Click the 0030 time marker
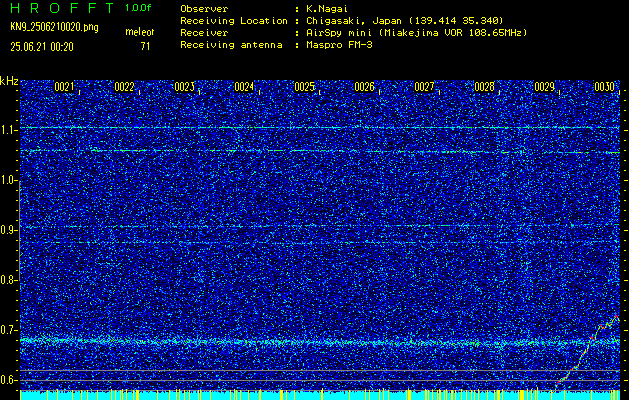Screen dimensions: 629x400 click(605, 87)
